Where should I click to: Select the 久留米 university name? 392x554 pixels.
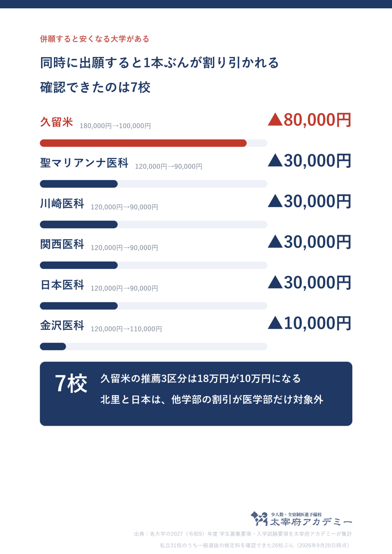tap(56, 122)
